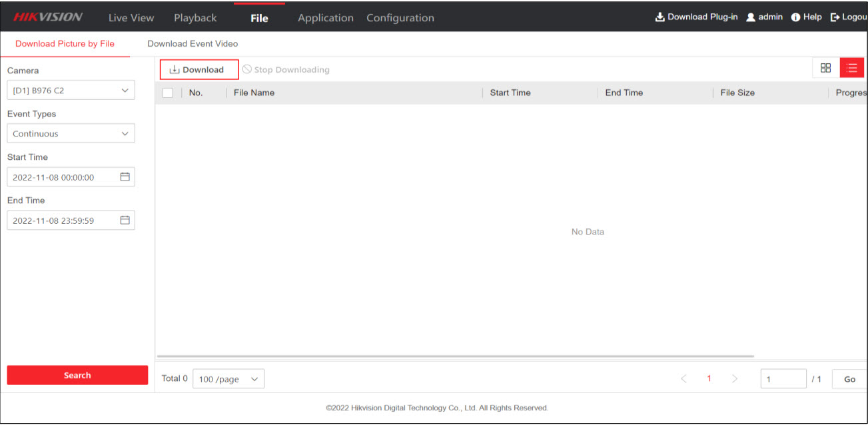Expand the Event Types dropdown
The height and width of the screenshot is (425, 868).
(71, 134)
